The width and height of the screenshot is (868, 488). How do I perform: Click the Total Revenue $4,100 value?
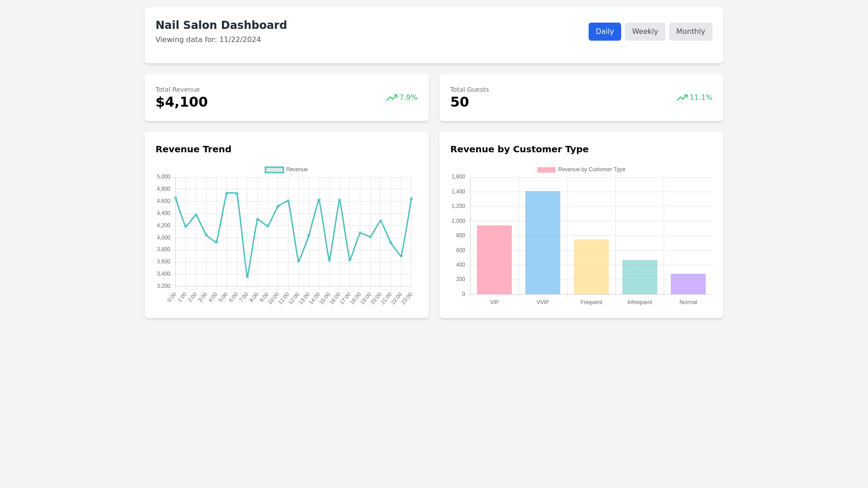tap(182, 102)
